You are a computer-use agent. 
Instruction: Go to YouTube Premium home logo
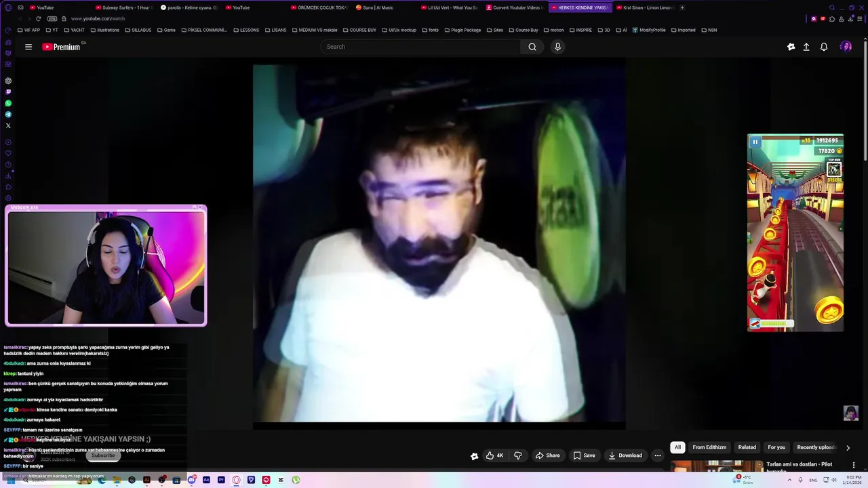coord(62,47)
